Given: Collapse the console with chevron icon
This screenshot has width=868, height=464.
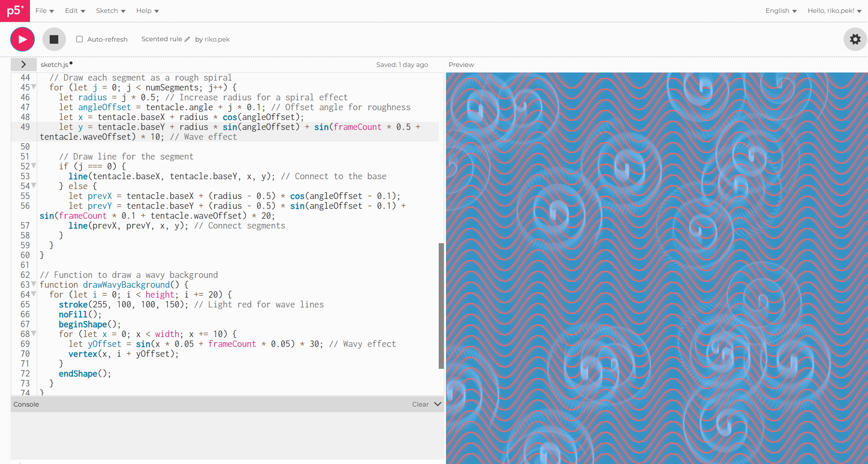Looking at the screenshot, I should tap(437, 404).
